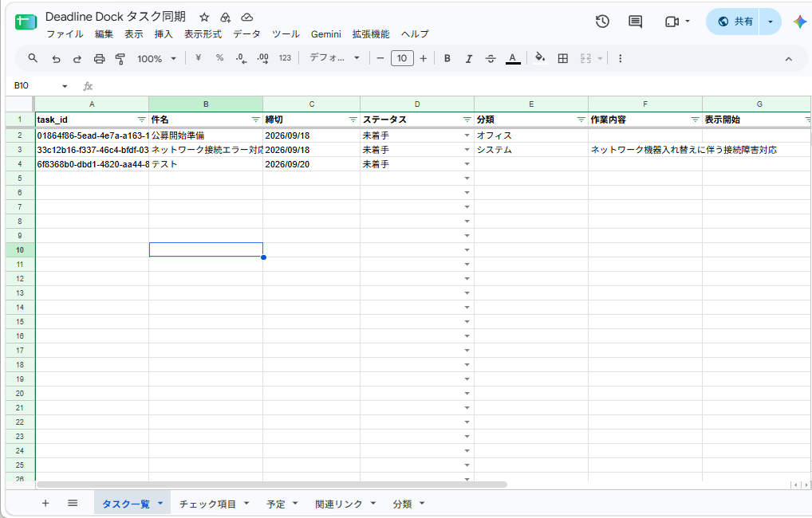The height and width of the screenshot is (518, 812).
Task: Decrease the font size
Action: click(380, 58)
